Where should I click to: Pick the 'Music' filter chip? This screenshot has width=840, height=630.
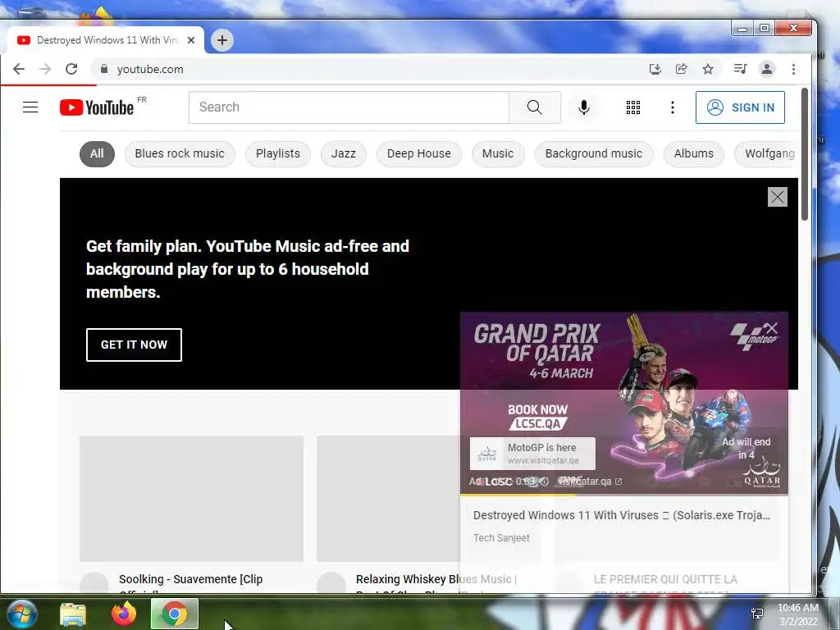click(498, 153)
